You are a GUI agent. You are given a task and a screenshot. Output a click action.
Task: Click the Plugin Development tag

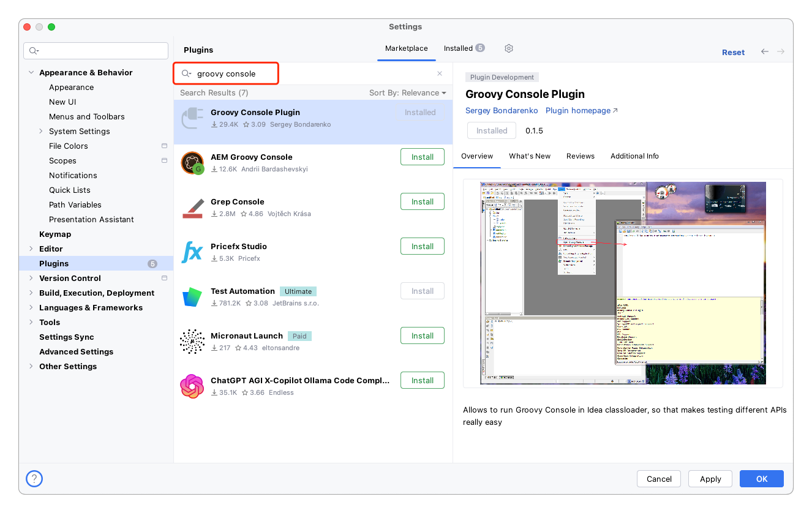click(x=502, y=77)
